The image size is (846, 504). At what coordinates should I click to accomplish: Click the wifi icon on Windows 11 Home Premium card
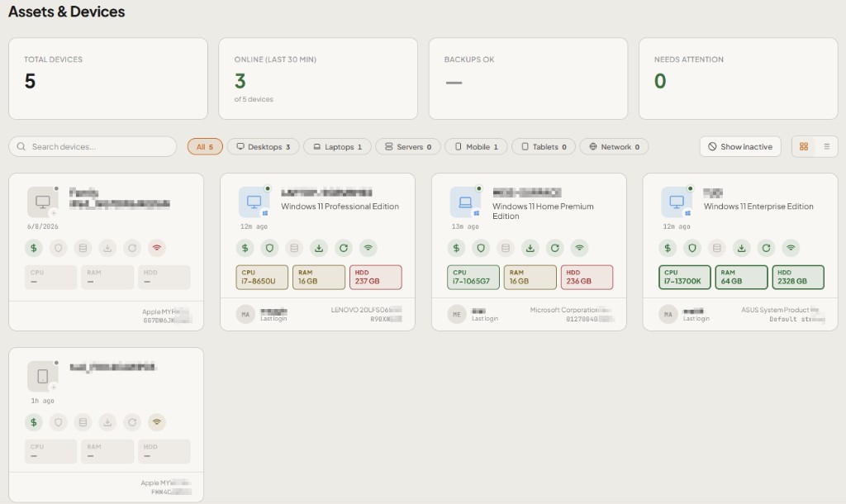(x=579, y=248)
